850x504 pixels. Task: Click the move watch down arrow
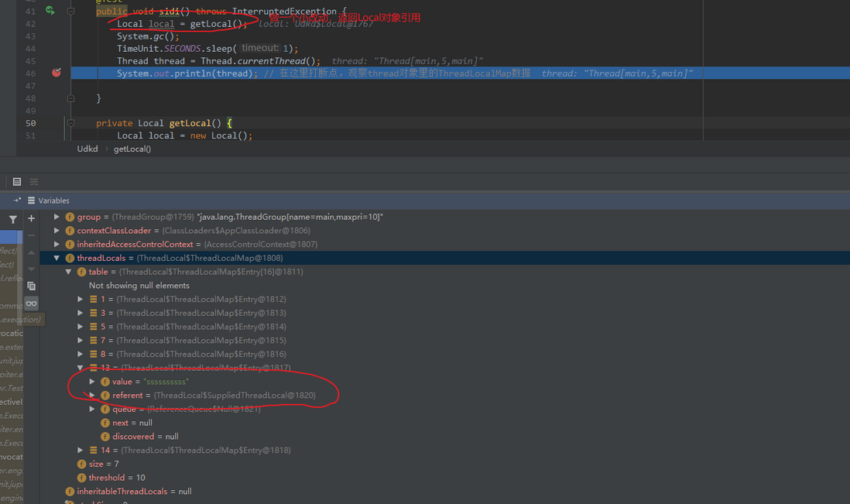(32, 269)
